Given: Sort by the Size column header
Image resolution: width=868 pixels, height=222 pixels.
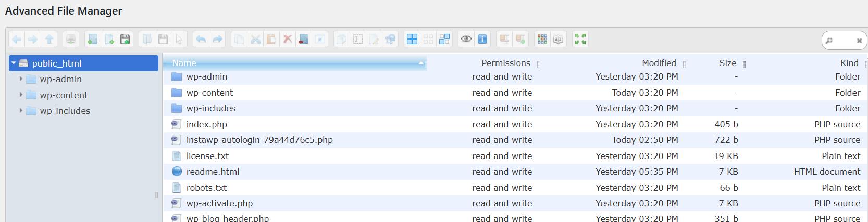Looking at the screenshot, I should tap(728, 63).
